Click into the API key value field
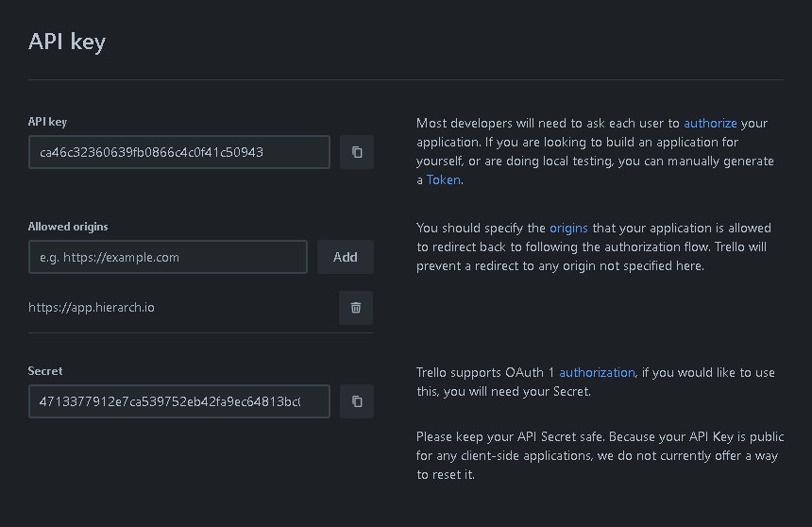This screenshot has height=527, width=812. (x=178, y=152)
